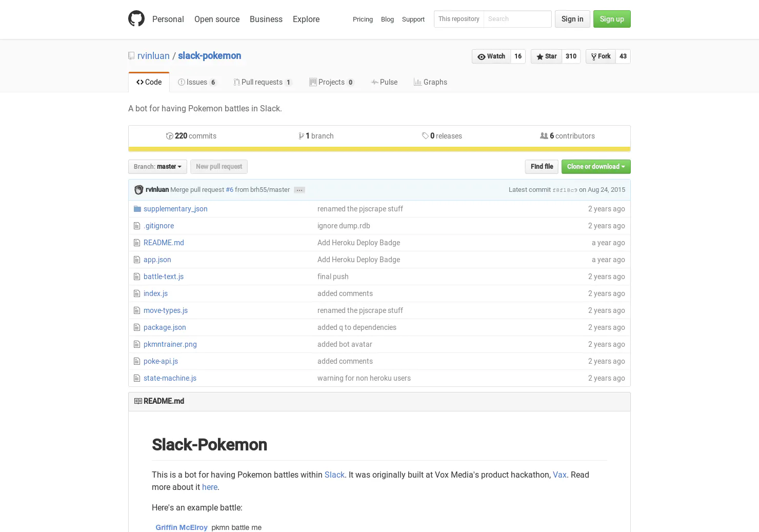Open commit message 'warning for non heroku users'

tap(364, 378)
